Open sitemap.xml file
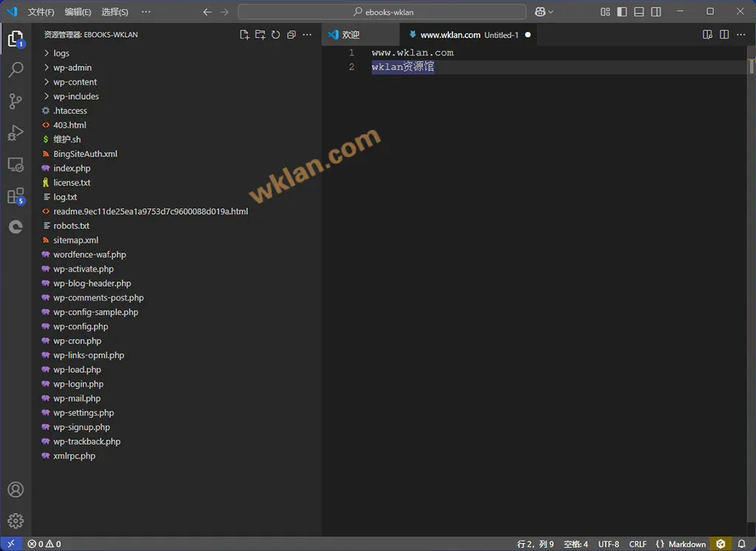The image size is (756, 551). [176, 240]
